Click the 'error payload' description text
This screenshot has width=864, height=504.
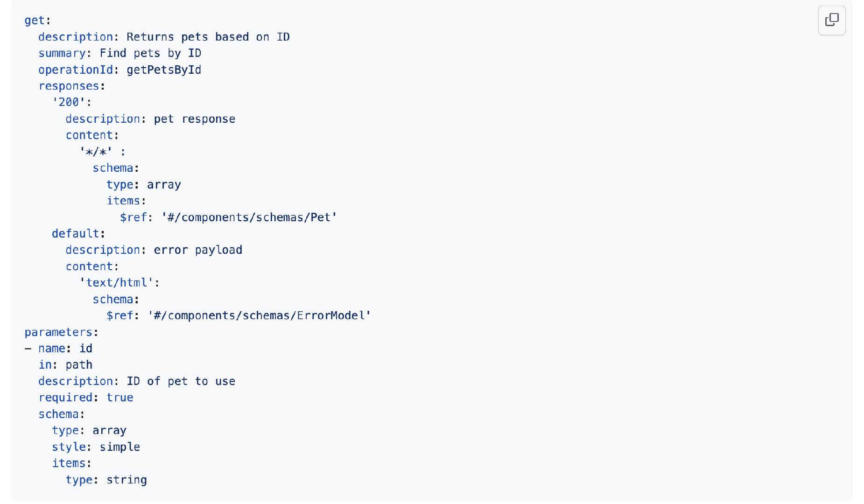pos(198,250)
